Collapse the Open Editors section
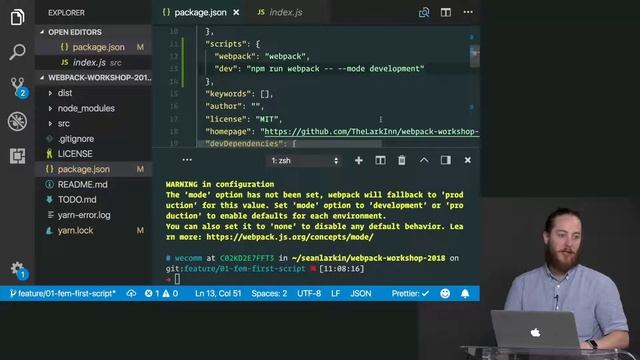Screen dimensions: 640x360 coord(93,32)
